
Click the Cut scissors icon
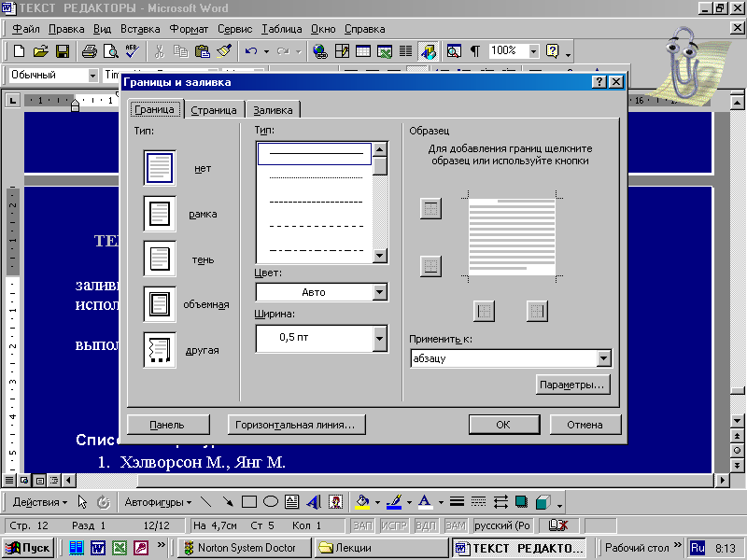click(x=160, y=51)
